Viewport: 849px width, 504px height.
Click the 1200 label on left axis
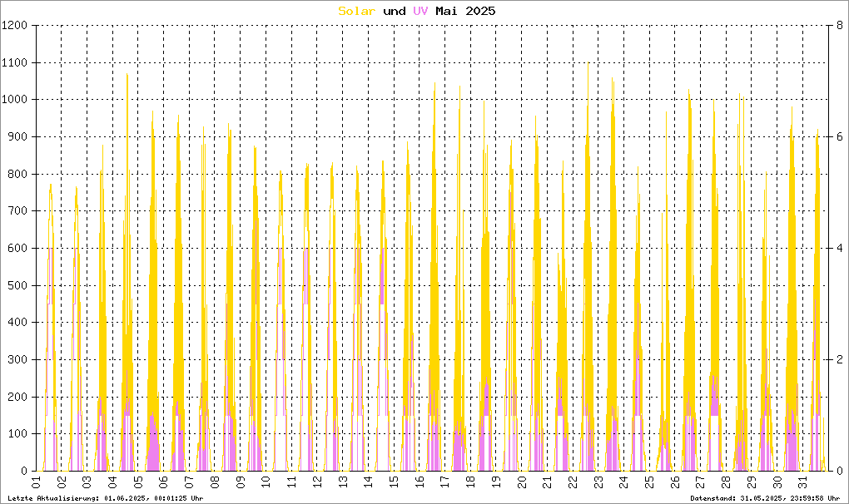(14, 26)
